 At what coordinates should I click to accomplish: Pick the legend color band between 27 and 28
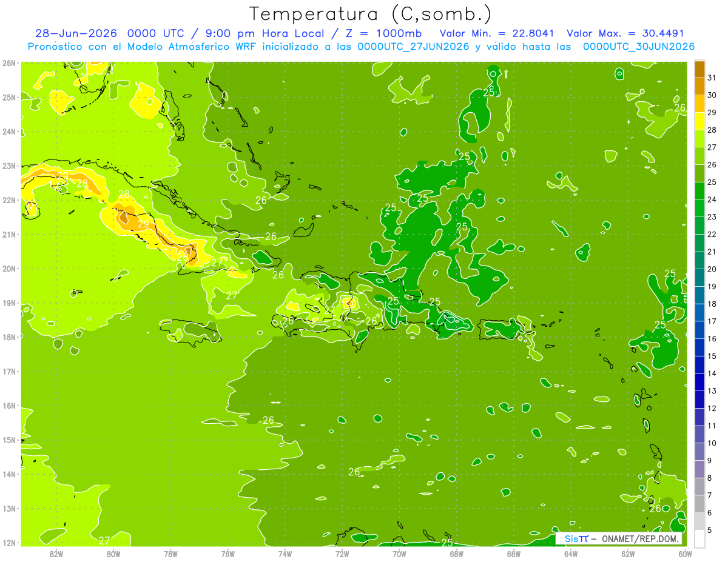pos(699,138)
